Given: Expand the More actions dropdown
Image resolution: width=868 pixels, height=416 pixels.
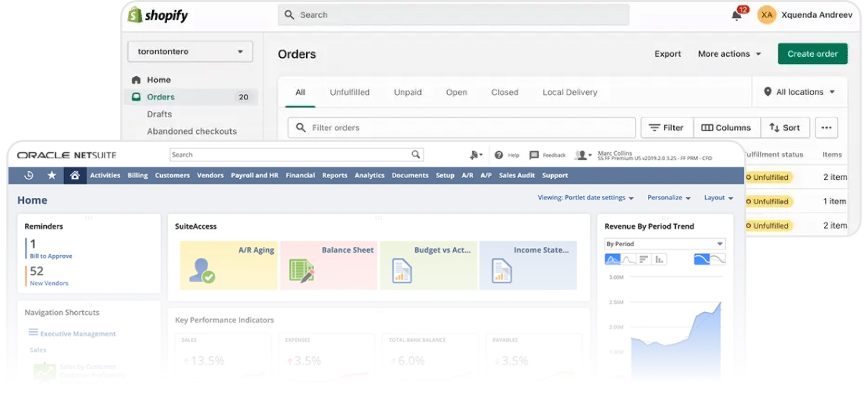Looking at the screenshot, I should [x=730, y=54].
